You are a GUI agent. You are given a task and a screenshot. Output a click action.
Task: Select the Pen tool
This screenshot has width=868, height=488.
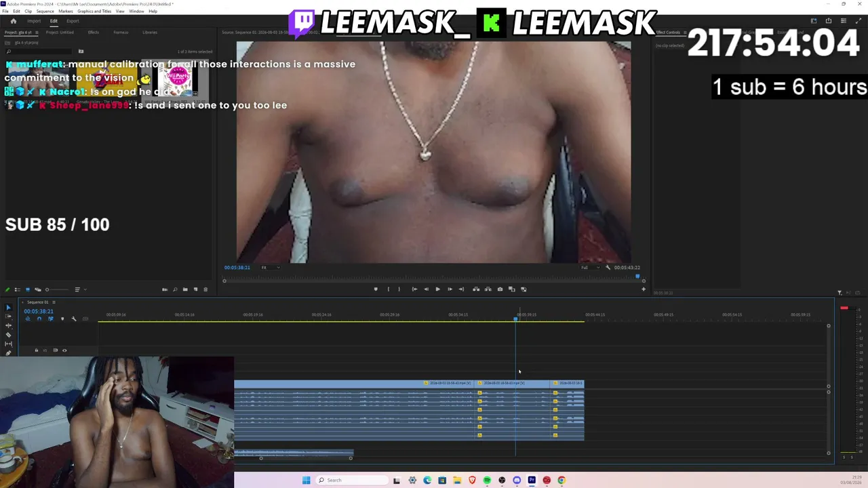click(8, 352)
